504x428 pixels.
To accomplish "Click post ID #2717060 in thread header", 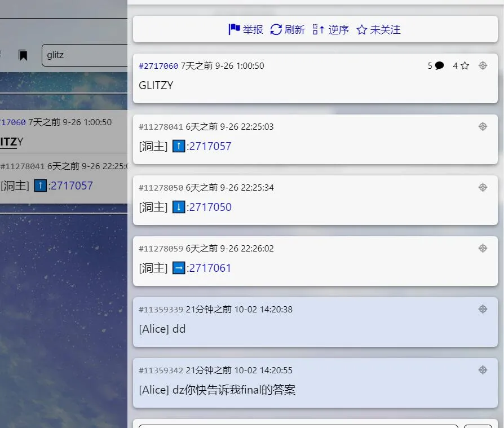I will pyautogui.click(x=158, y=66).
